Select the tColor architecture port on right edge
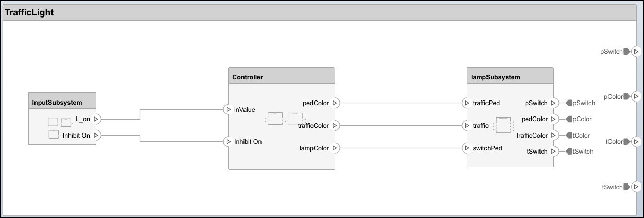 point(636,142)
